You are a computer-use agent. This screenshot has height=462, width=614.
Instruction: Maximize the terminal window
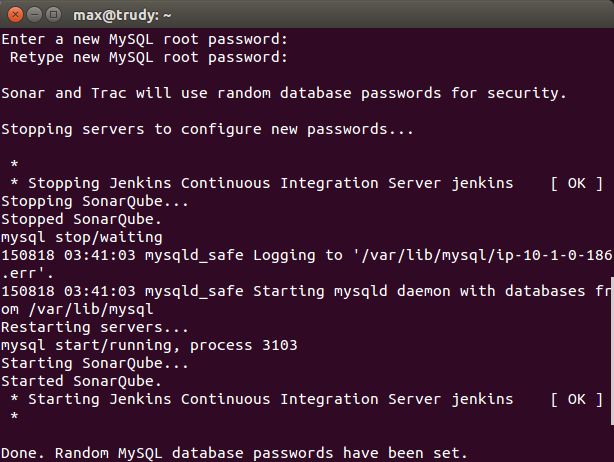(x=54, y=15)
